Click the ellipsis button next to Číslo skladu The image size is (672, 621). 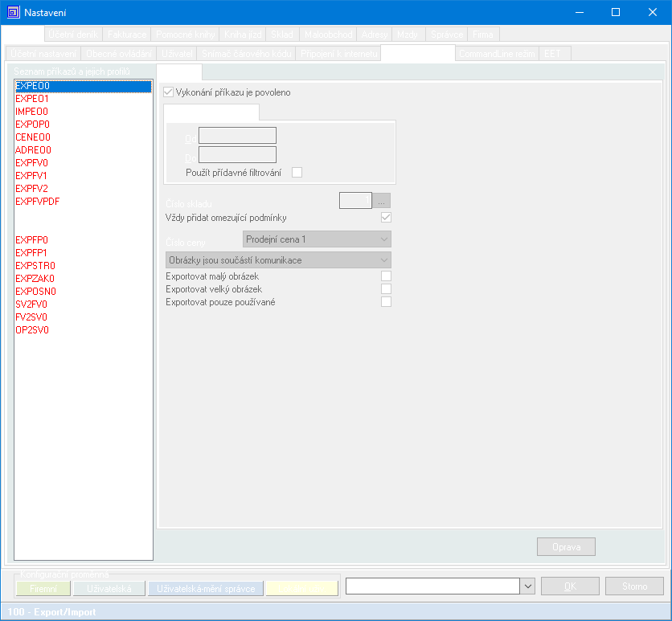382,201
